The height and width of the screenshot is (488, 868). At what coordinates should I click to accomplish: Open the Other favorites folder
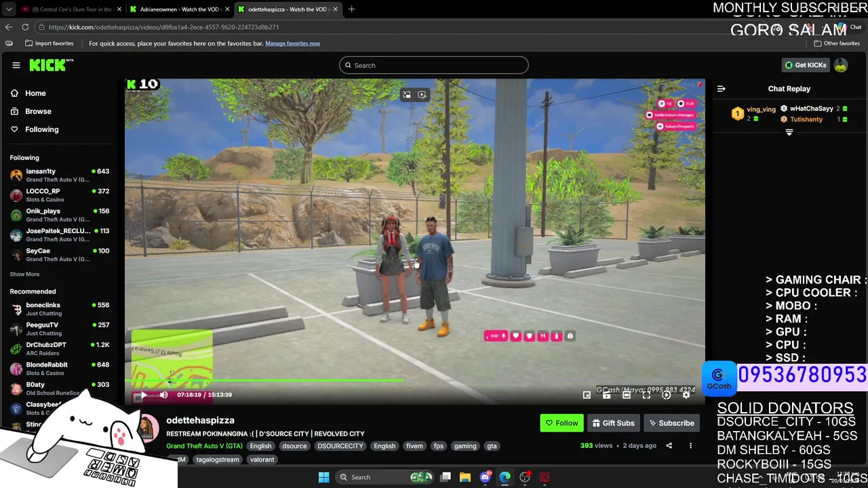coord(837,43)
